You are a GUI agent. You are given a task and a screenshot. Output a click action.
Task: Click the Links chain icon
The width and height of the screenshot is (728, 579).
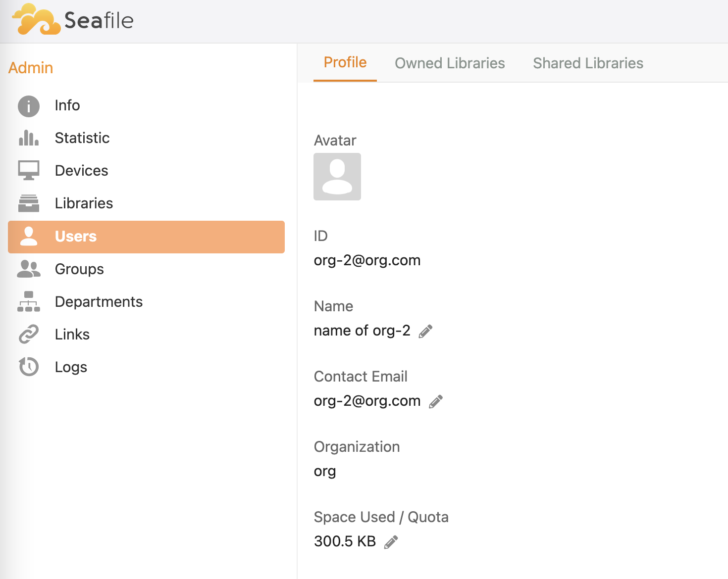(29, 334)
